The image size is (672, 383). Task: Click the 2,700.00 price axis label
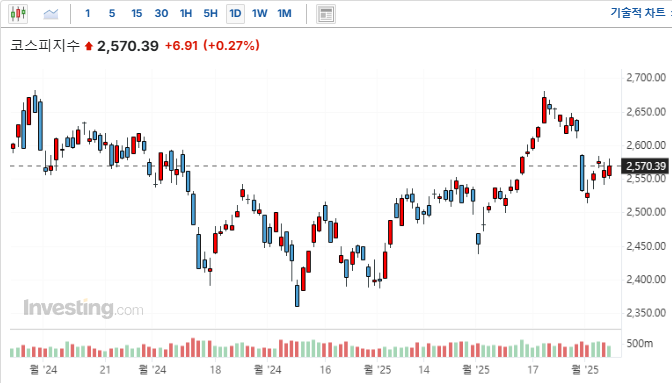point(646,78)
